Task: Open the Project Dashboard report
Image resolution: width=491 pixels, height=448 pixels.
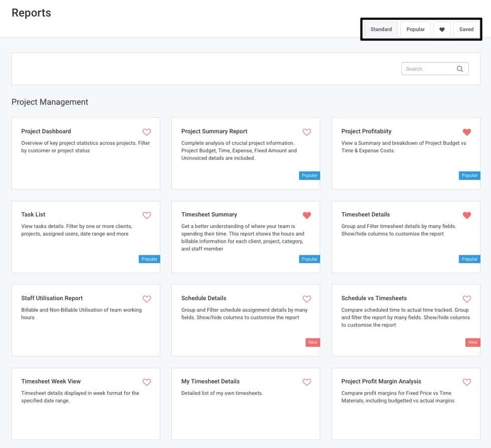Action: click(x=46, y=131)
